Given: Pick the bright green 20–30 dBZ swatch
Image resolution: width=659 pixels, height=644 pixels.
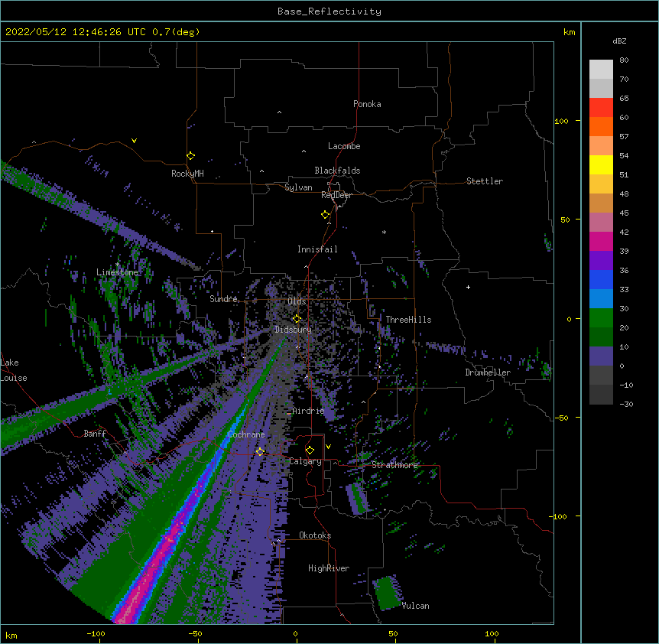Looking at the screenshot, I should tap(601, 318).
